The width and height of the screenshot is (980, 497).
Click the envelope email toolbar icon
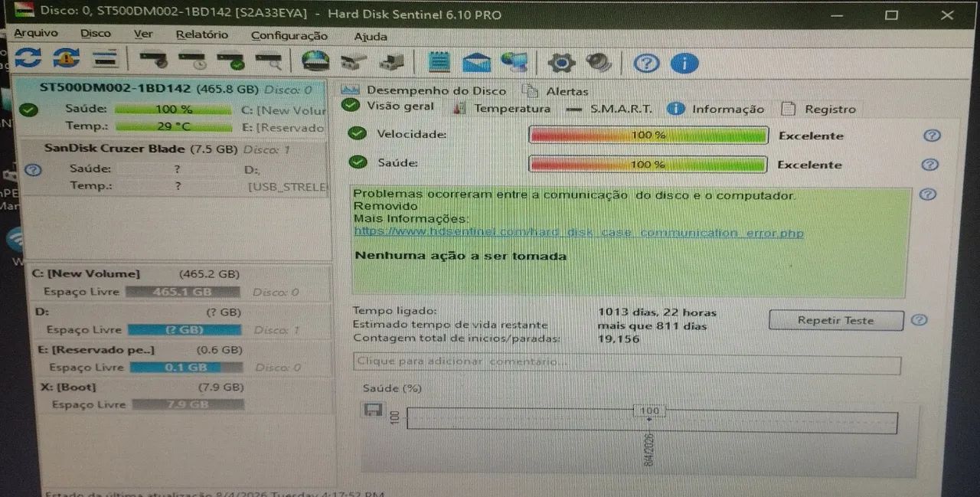pos(477,62)
